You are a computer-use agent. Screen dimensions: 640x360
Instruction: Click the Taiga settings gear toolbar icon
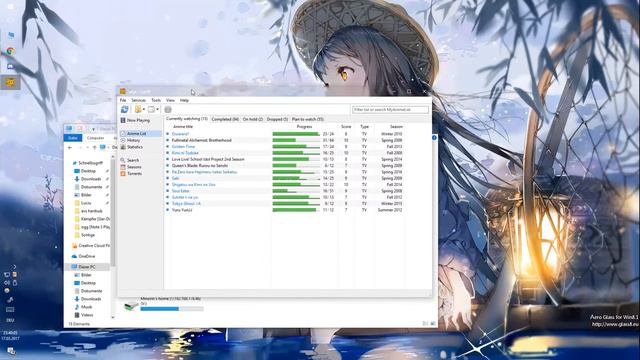click(x=168, y=109)
